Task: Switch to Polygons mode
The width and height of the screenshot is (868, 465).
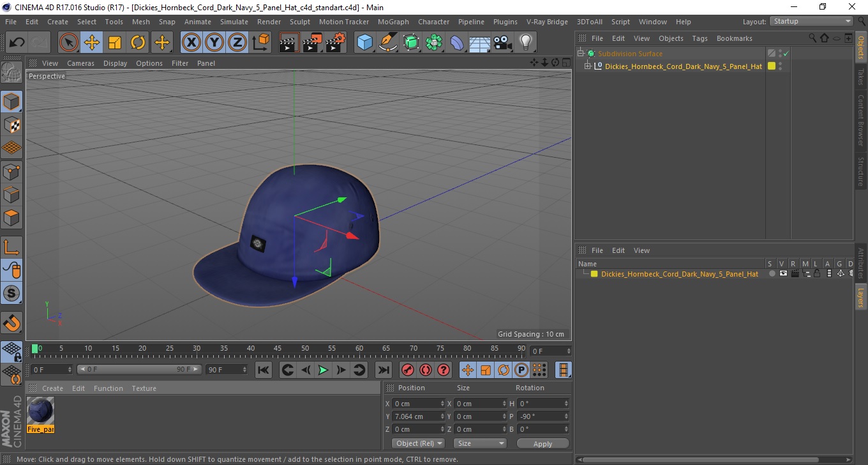Action: point(11,217)
